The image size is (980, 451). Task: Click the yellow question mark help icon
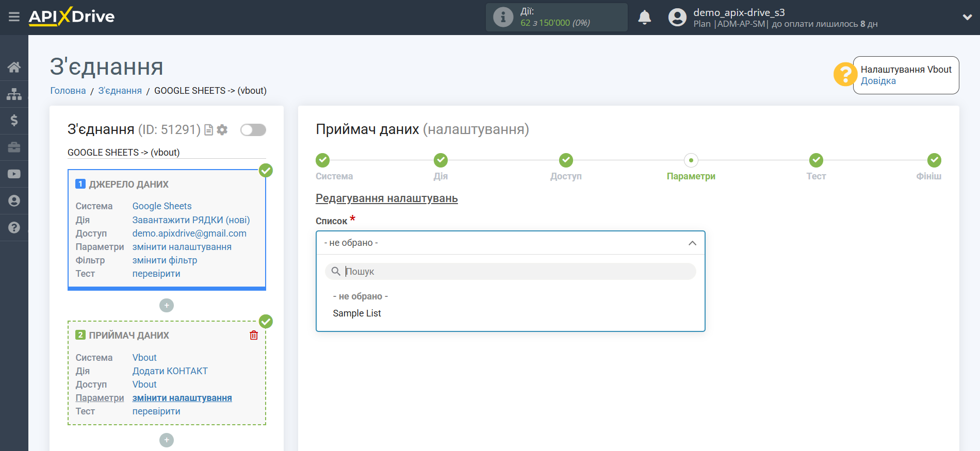(845, 75)
